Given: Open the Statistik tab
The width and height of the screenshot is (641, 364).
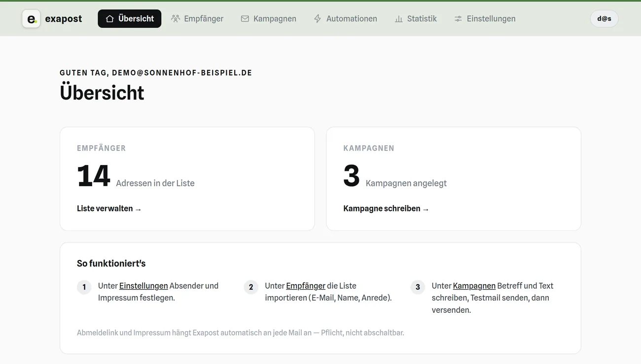Looking at the screenshot, I should click(416, 19).
